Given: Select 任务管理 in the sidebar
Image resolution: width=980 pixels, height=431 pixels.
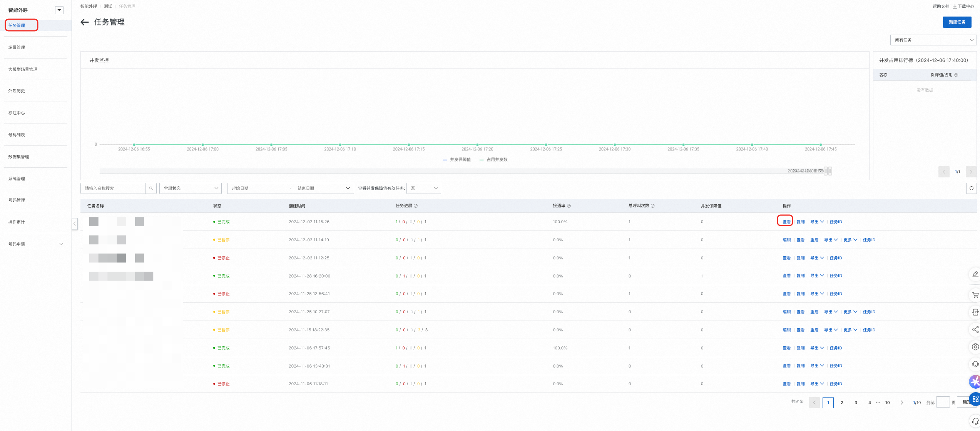Looking at the screenshot, I should pyautogui.click(x=17, y=25).
